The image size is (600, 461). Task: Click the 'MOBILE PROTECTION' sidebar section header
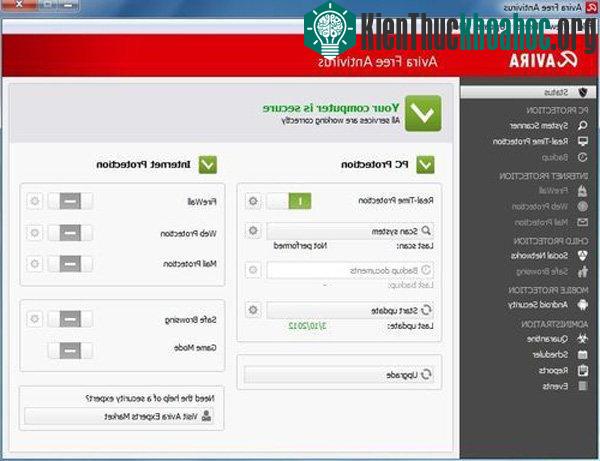point(548,290)
